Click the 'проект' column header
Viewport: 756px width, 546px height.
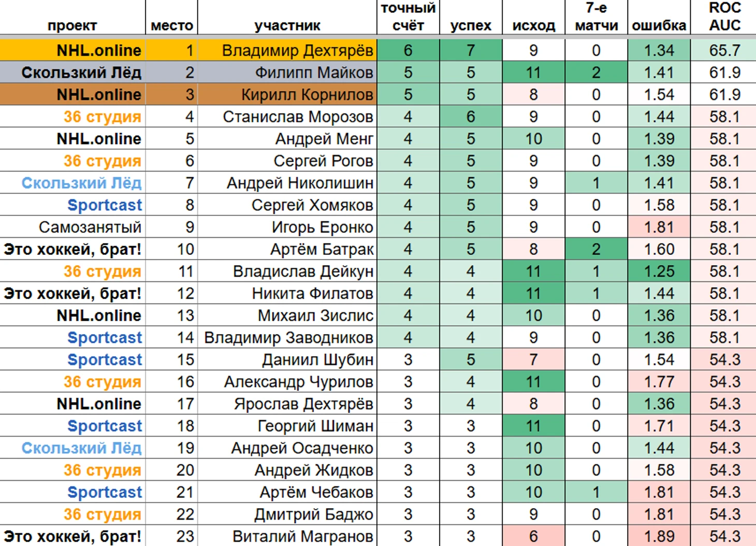point(72,25)
